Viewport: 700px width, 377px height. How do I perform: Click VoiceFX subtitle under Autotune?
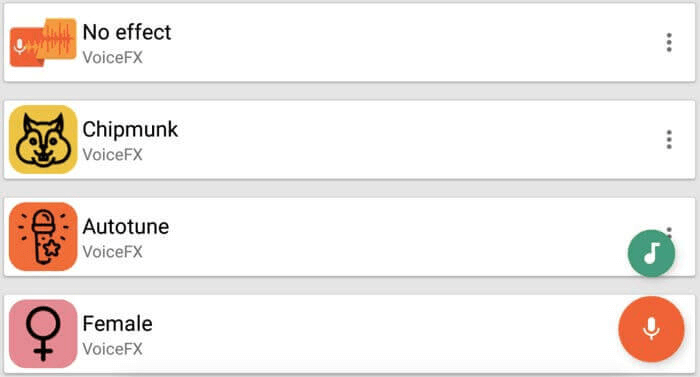(x=112, y=252)
